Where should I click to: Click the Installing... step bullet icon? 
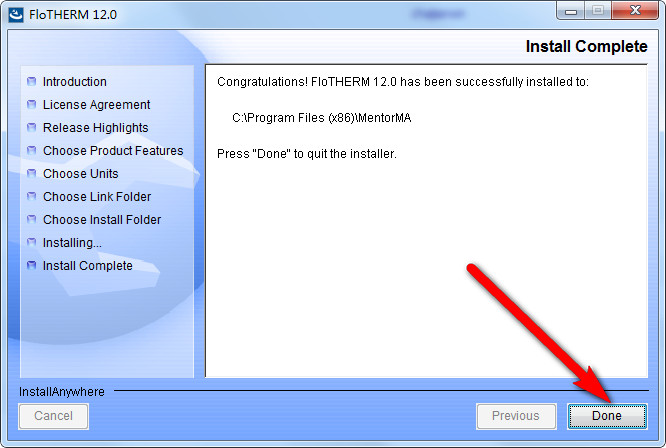[x=31, y=242]
